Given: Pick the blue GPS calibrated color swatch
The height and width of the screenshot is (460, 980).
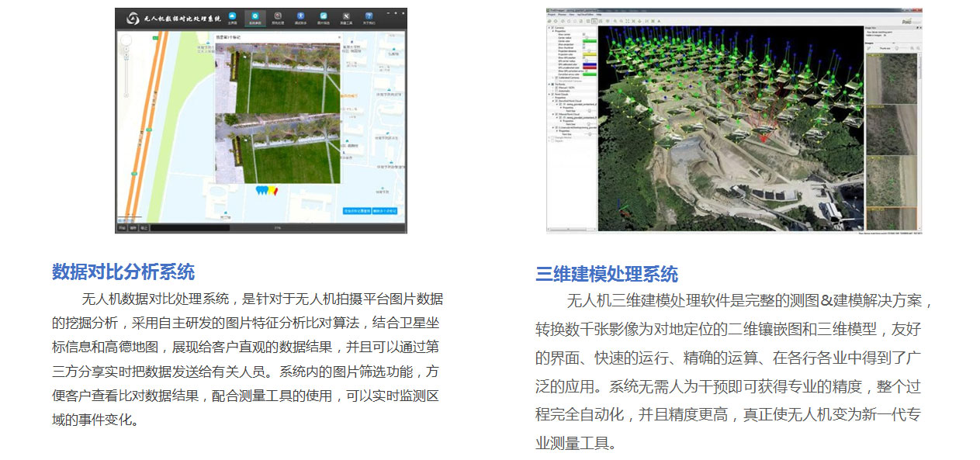Looking at the screenshot, I should (589, 64).
